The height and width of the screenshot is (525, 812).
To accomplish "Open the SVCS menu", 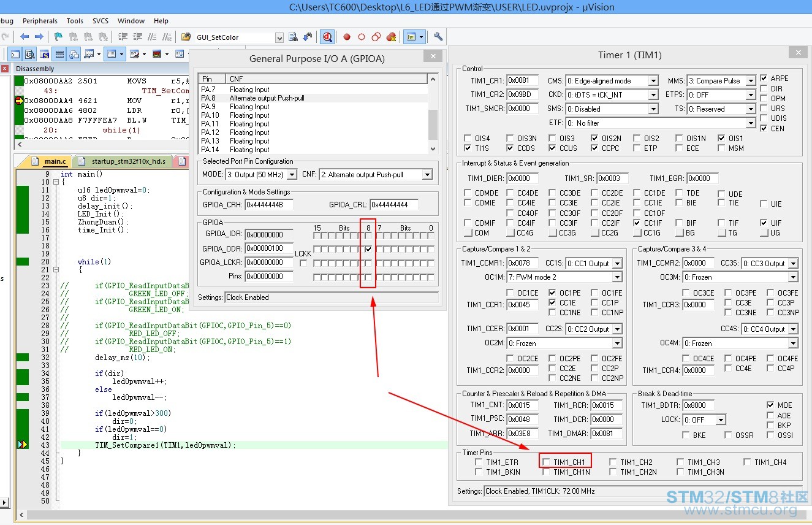I will coord(101,21).
